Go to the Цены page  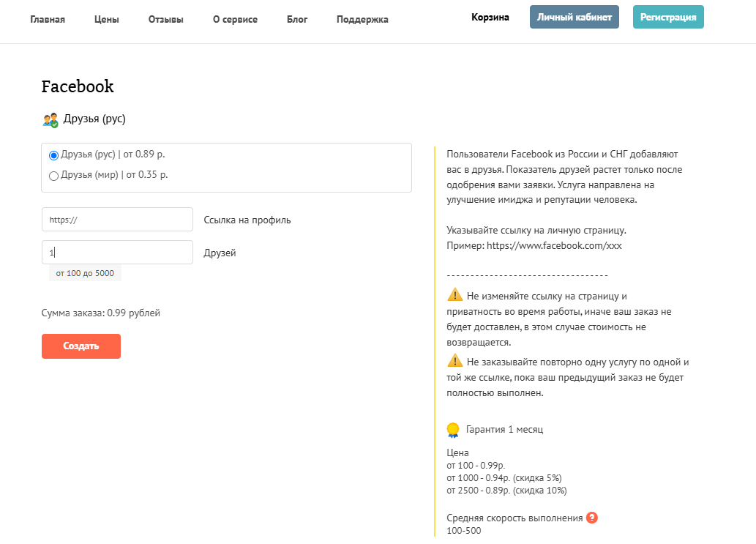[x=107, y=19]
